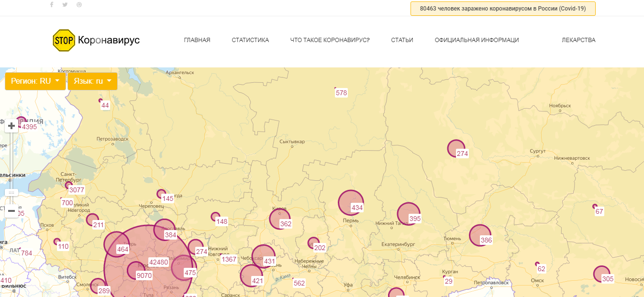This screenshot has height=297, width=644.
Task: Expand the Язык: ru language dropdown
Action: point(92,81)
